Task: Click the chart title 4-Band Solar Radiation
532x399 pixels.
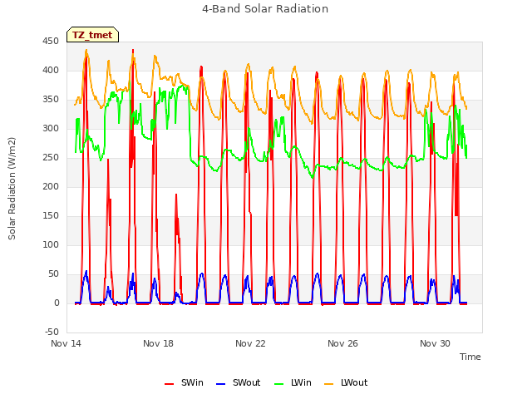Action: tap(265, 9)
